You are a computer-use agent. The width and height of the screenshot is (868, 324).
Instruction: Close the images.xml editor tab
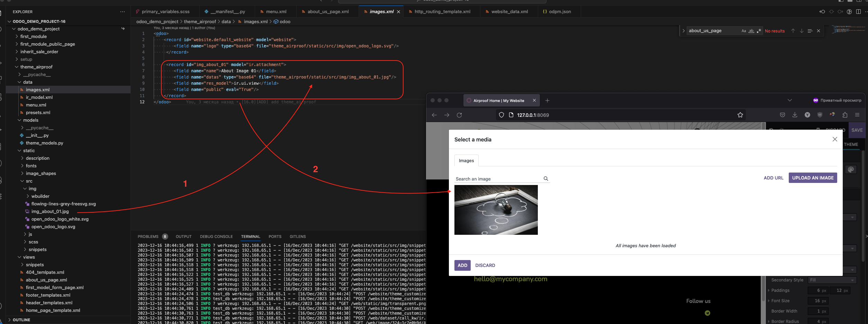(398, 12)
